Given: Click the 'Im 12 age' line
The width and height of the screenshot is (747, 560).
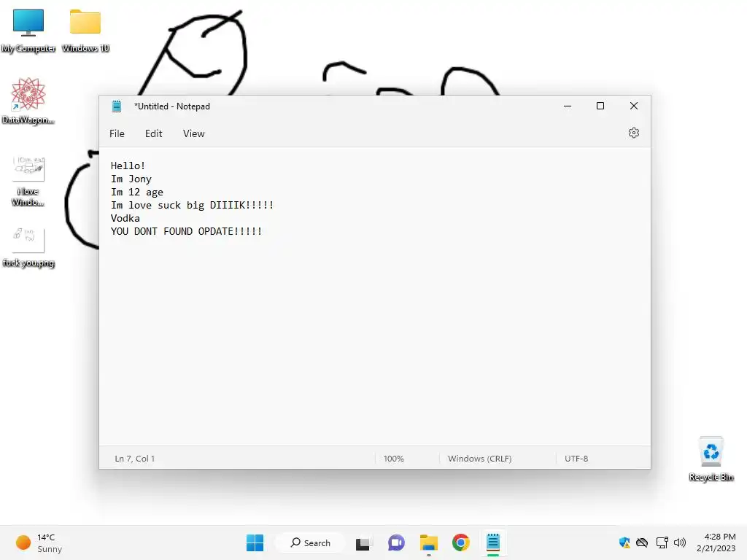Looking at the screenshot, I should [x=137, y=192].
